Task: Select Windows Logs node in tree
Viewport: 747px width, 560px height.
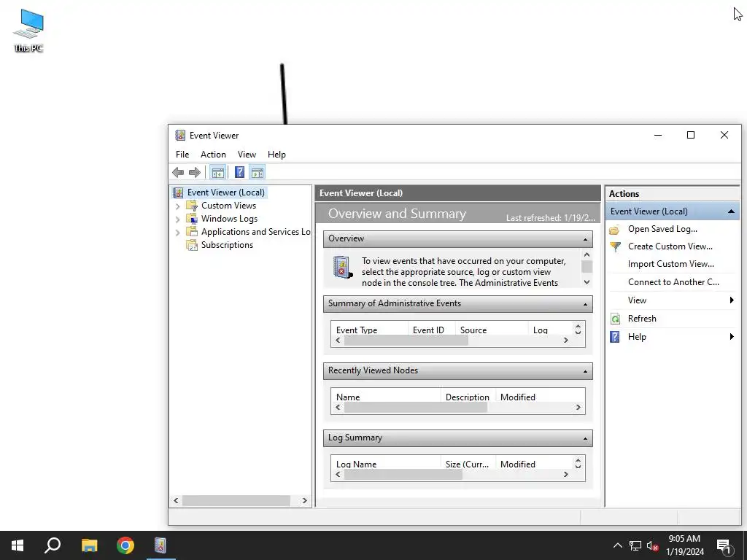Action: pos(229,219)
